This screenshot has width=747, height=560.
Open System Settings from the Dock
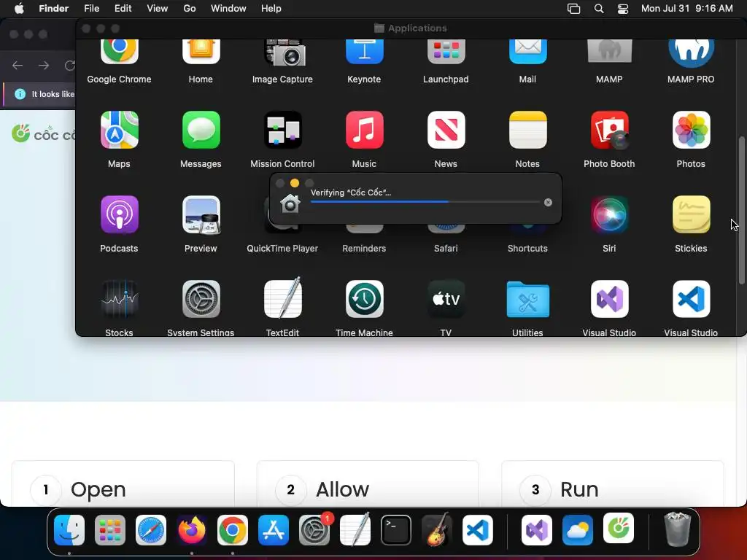(x=314, y=530)
